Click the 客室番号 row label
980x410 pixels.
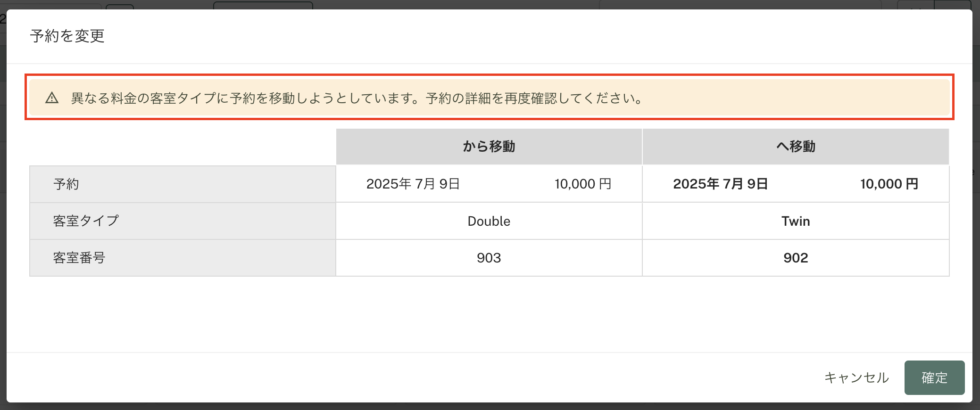pyautogui.click(x=79, y=258)
